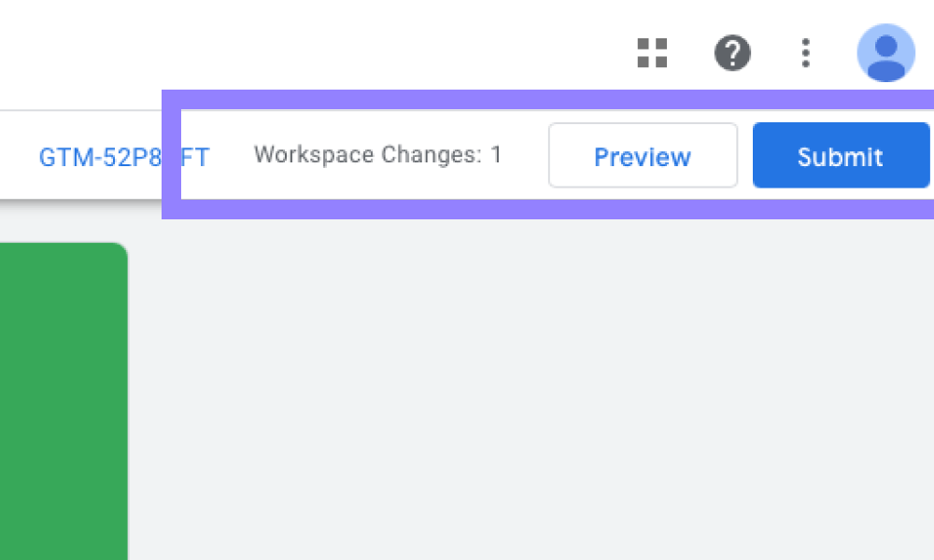The image size is (934, 560).
Task: Open the three-dot more options menu
Action: [x=805, y=53]
